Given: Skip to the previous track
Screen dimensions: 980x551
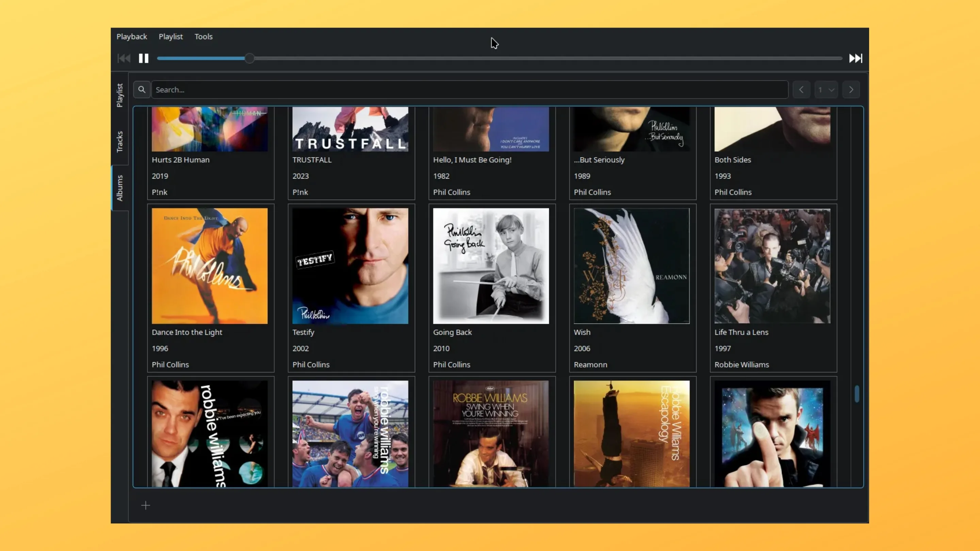Looking at the screenshot, I should tap(124, 58).
